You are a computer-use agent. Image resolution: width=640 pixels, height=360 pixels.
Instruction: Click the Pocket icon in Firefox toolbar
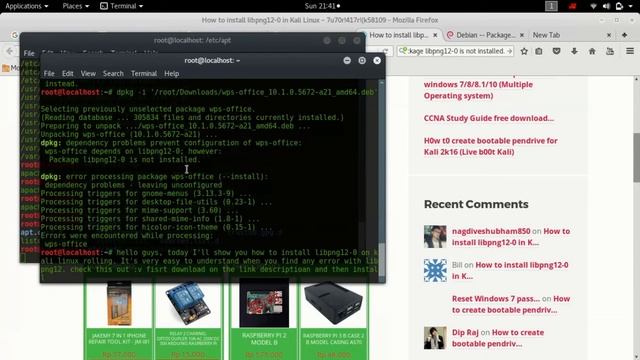click(x=556, y=51)
